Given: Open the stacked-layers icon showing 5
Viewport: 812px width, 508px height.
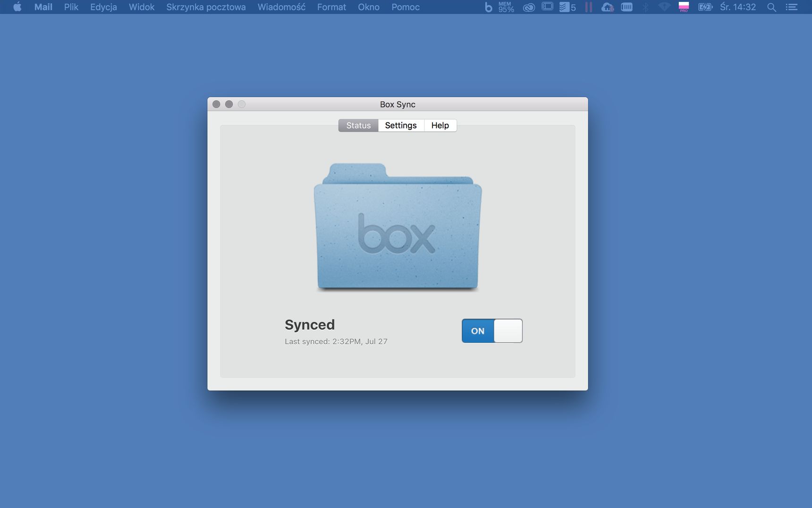Looking at the screenshot, I should tap(567, 7).
